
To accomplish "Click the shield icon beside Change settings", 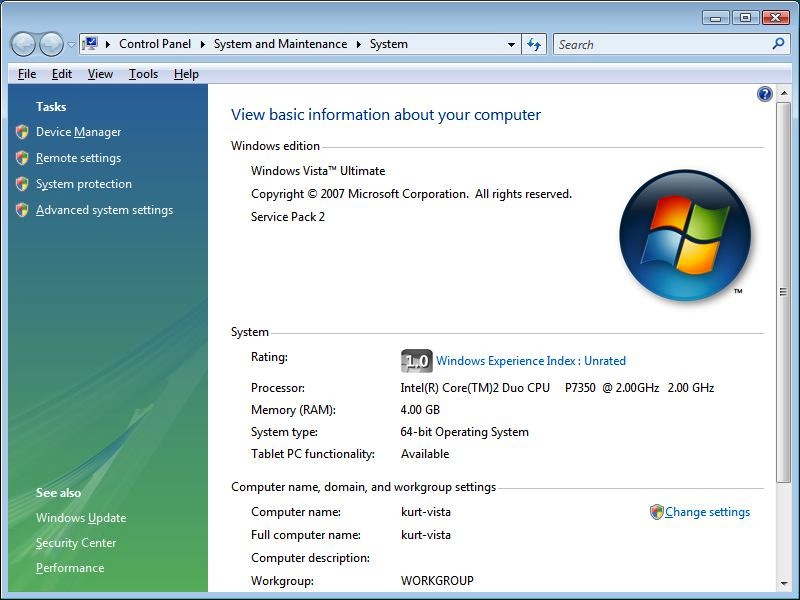I will 657,512.
